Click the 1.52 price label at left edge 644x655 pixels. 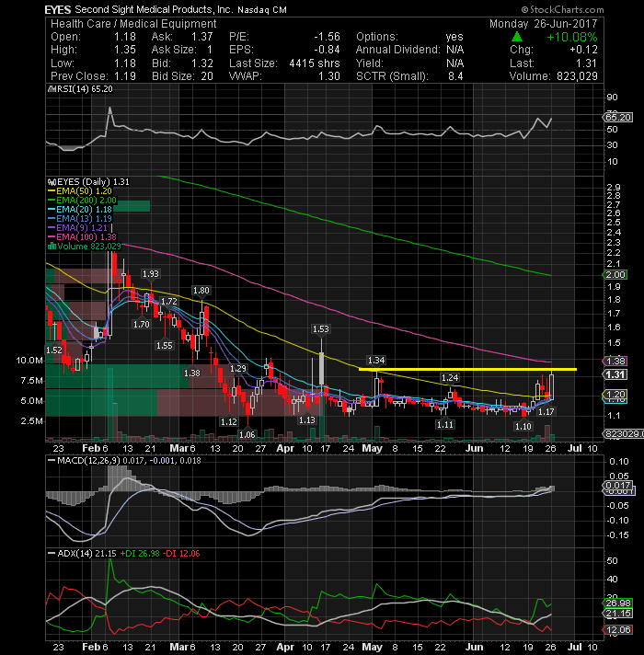pyautogui.click(x=54, y=350)
